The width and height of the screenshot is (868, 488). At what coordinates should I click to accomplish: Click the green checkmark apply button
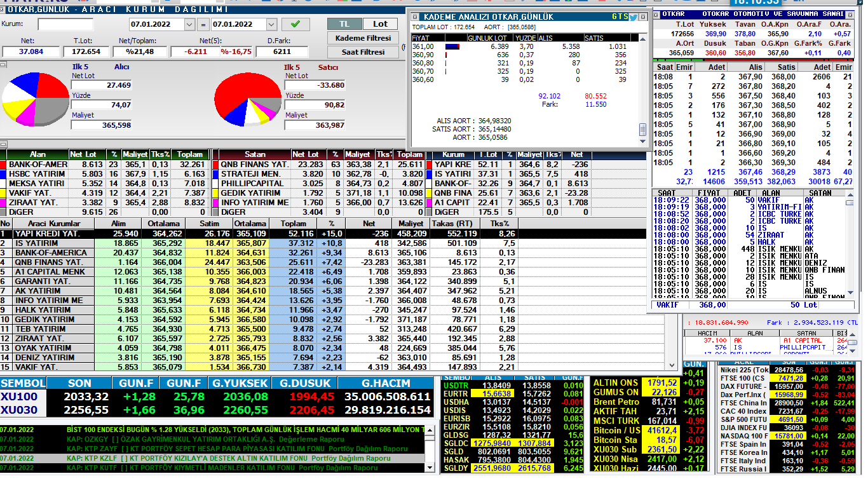(x=295, y=24)
